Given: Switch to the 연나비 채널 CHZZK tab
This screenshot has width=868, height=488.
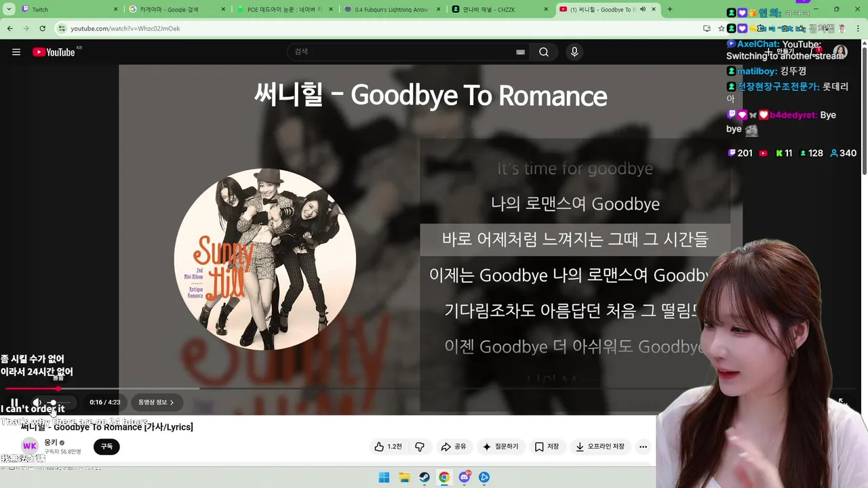Looking at the screenshot, I should (x=500, y=9).
